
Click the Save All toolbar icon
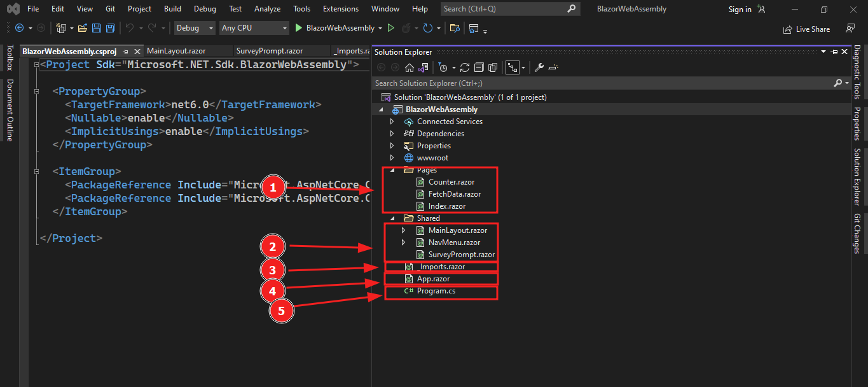coord(110,28)
